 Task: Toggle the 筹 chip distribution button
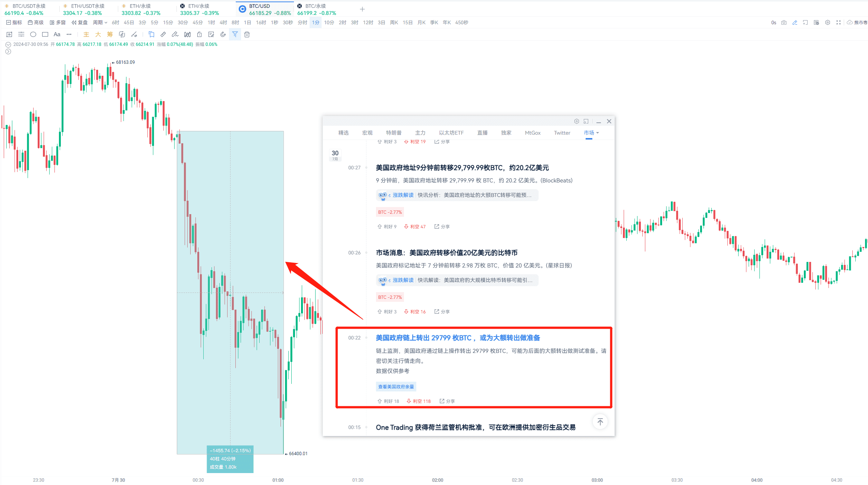[x=110, y=34]
